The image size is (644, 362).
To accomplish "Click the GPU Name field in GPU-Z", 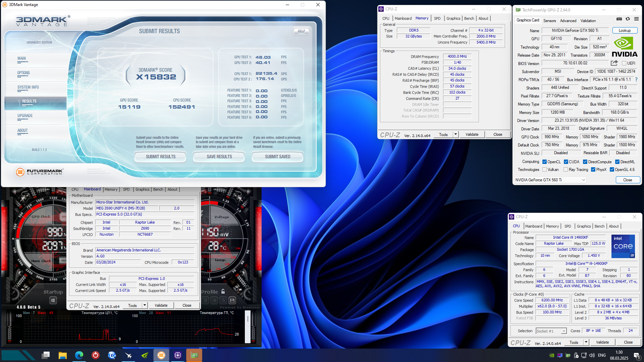I will (x=575, y=30).
